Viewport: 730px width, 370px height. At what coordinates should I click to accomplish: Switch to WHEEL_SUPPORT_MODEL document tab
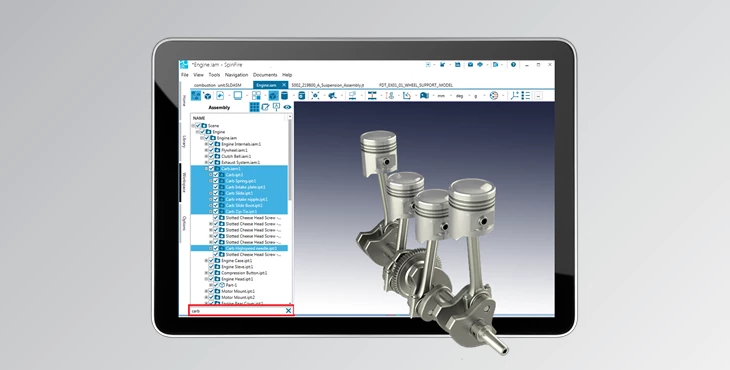point(416,85)
